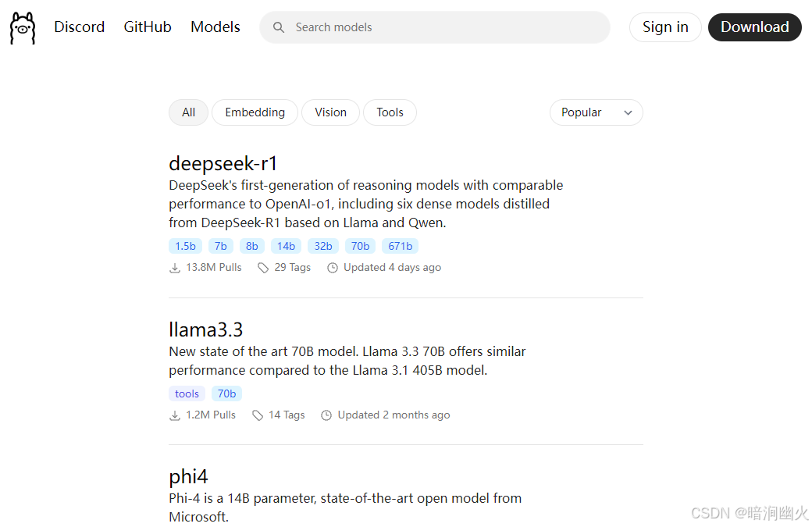
Task: Click the Sign in button
Action: pos(664,27)
